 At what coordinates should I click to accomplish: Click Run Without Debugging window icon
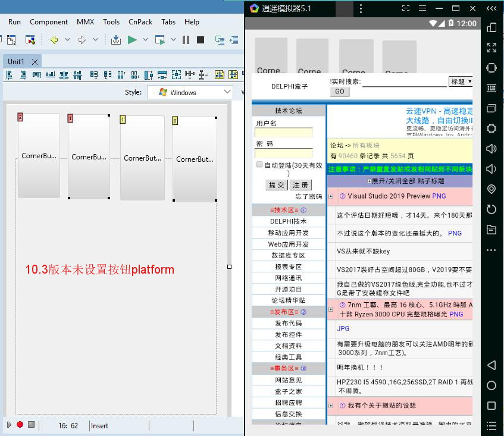tap(159, 40)
